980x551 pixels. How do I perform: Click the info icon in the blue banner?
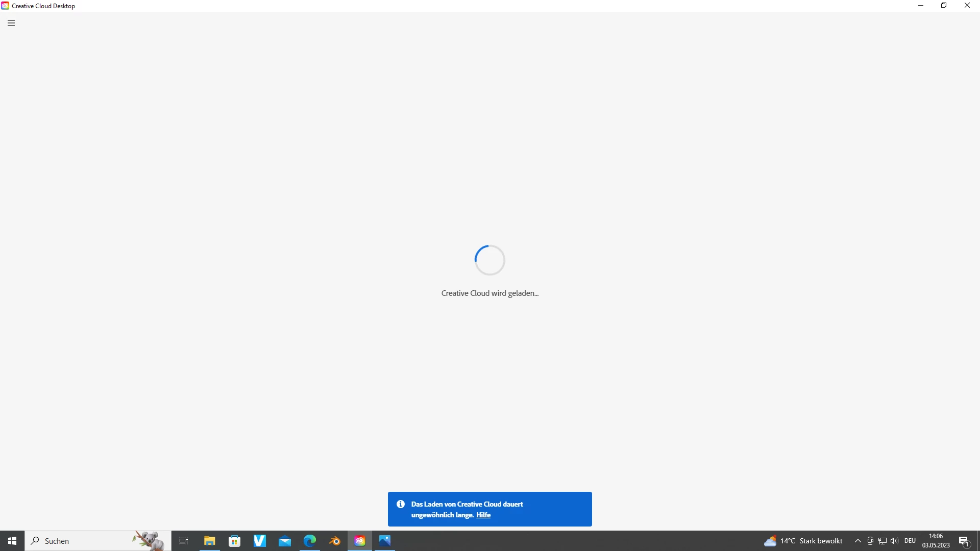coord(401,504)
